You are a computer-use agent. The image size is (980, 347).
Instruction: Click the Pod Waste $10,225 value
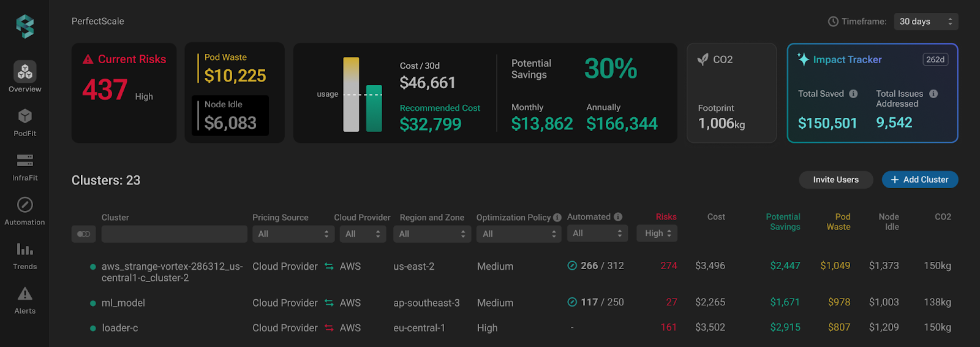pyautogui.click(x=235, y=76)
